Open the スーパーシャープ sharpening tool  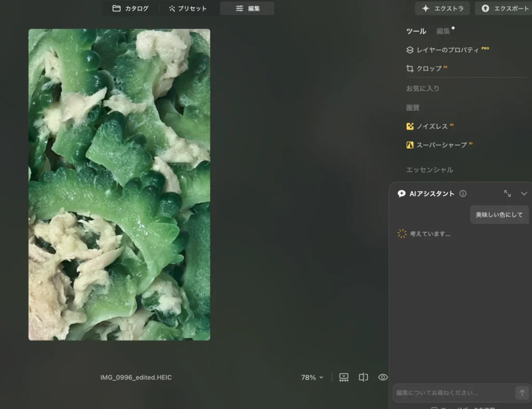pyautogui.click(x=438, y=145)
